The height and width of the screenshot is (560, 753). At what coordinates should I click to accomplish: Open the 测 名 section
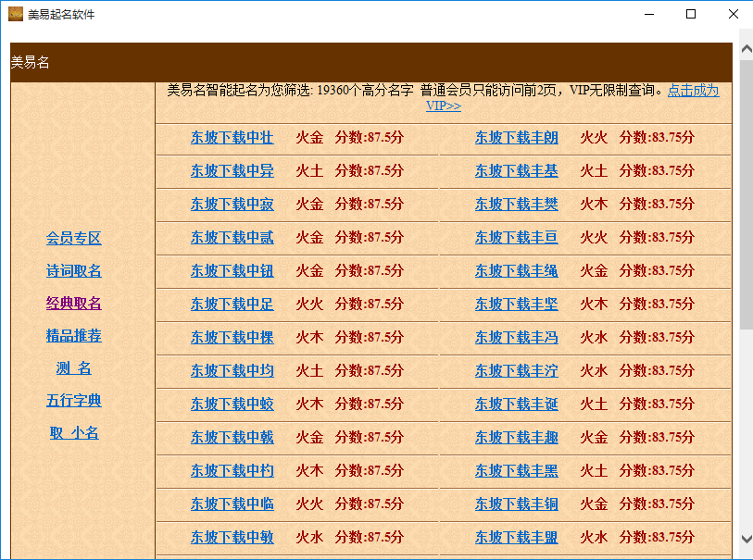[74, 368]
